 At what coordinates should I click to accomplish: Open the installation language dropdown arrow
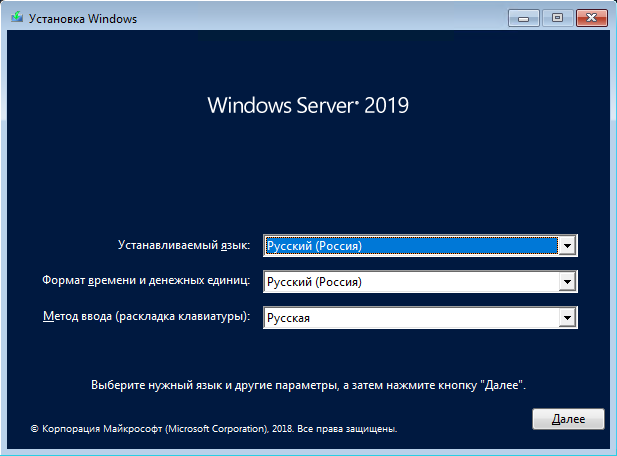pyautogui.click(x=567, y=246)
